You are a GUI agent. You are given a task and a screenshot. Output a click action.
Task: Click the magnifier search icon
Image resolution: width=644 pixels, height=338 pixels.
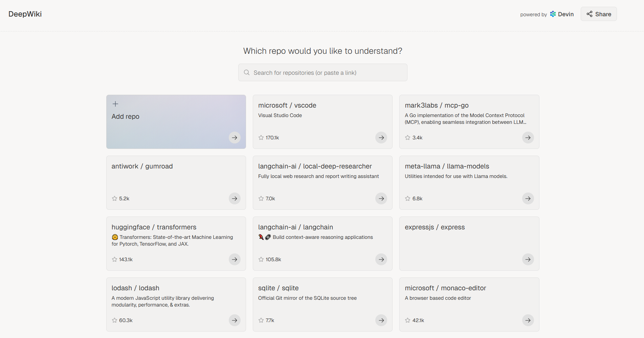[247, 72]
